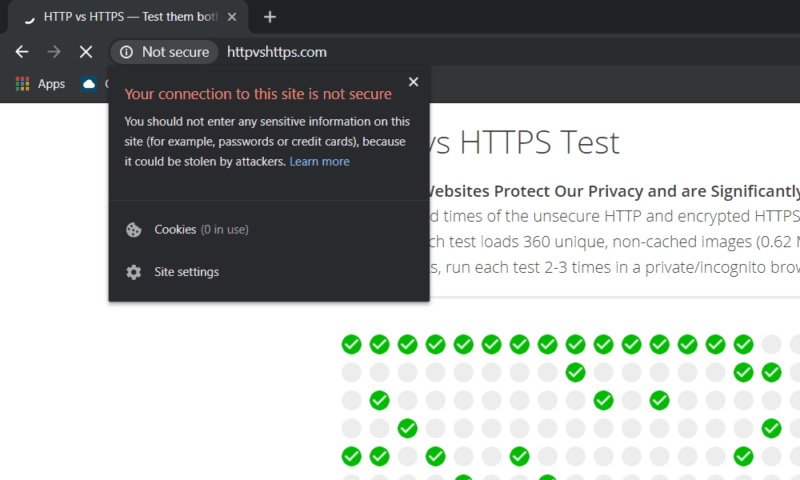
Task: Click the httpvshttps.com address field
Action: 277,52
